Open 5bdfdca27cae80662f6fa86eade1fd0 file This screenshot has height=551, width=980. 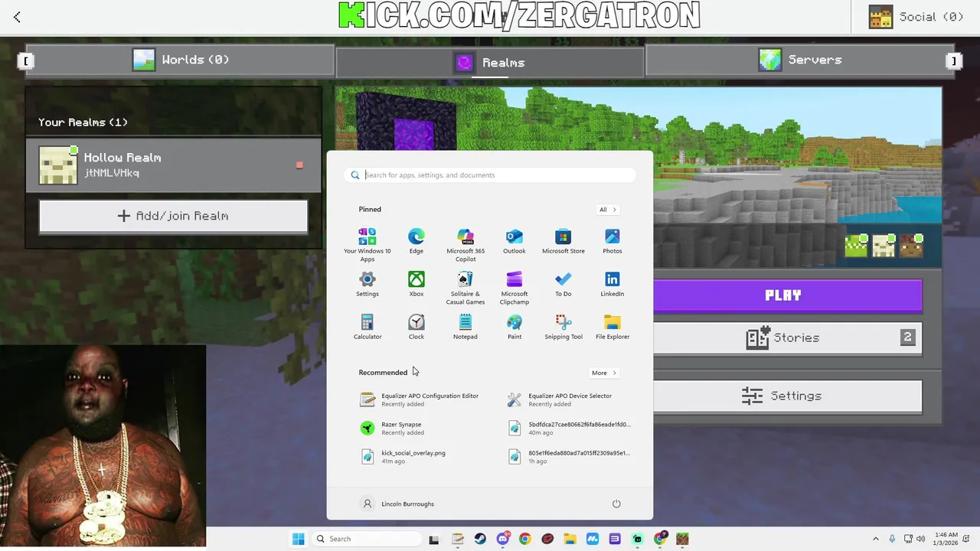coord(570,428)
